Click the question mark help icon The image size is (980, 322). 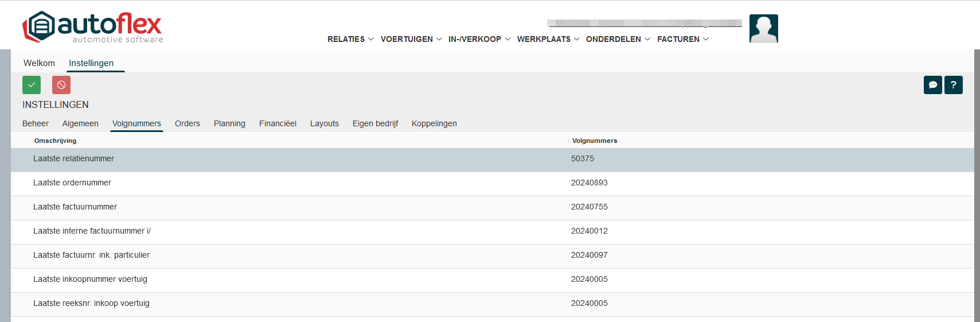pos(953,85)
